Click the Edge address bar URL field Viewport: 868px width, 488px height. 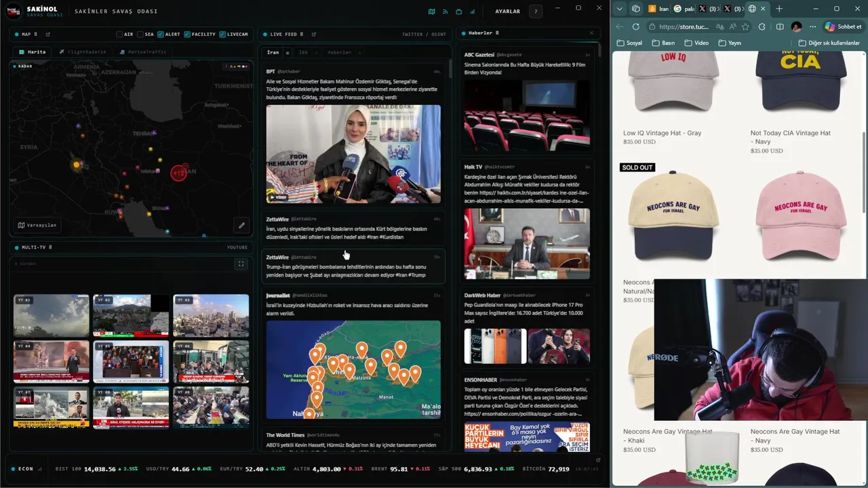pyautogui.click(x=685, y=26)
